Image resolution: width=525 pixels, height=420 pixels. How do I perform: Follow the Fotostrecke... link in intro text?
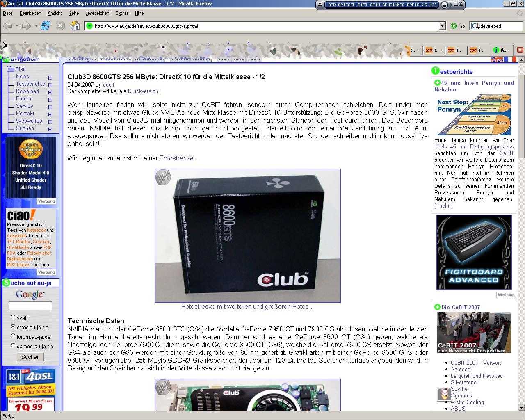click(179, 158)
